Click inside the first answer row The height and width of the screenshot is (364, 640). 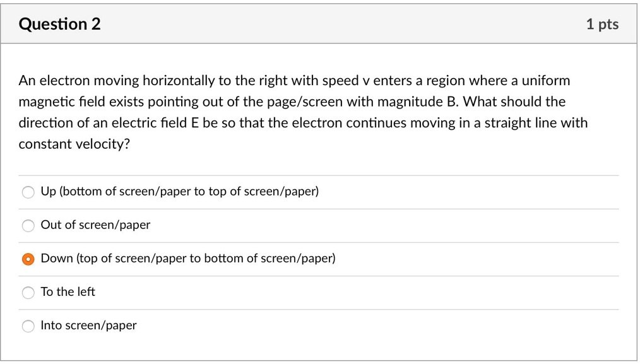click(x=252, y=191)
